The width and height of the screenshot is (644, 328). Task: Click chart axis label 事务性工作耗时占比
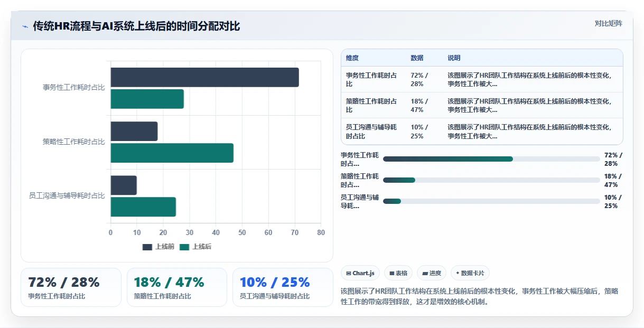[74, 88]
